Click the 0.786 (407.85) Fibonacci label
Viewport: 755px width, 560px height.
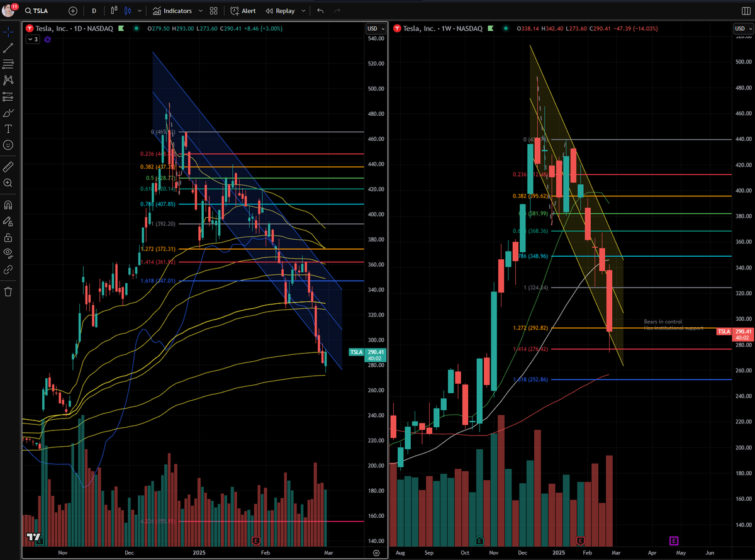[157, 204]
